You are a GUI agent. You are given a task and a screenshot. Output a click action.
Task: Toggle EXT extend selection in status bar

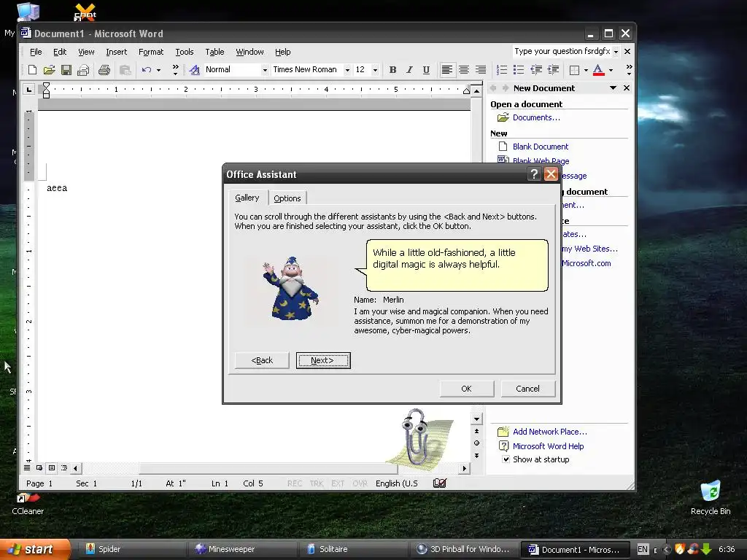coord(338,483)
